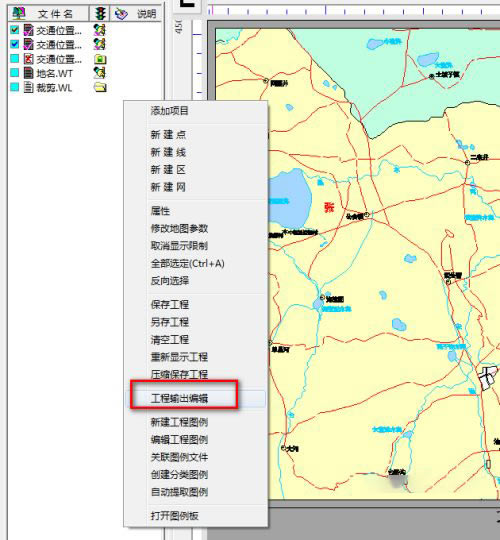This screenshot has height=540, width=500.
Task: Click the traffic light status column header
Action: coord(100,14)
